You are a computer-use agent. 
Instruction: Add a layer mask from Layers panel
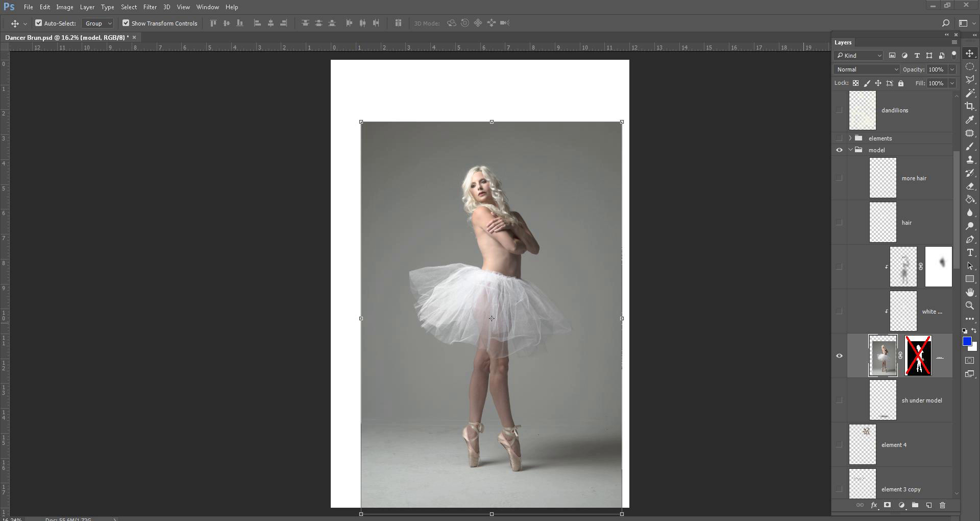click(x=887, y=505)
